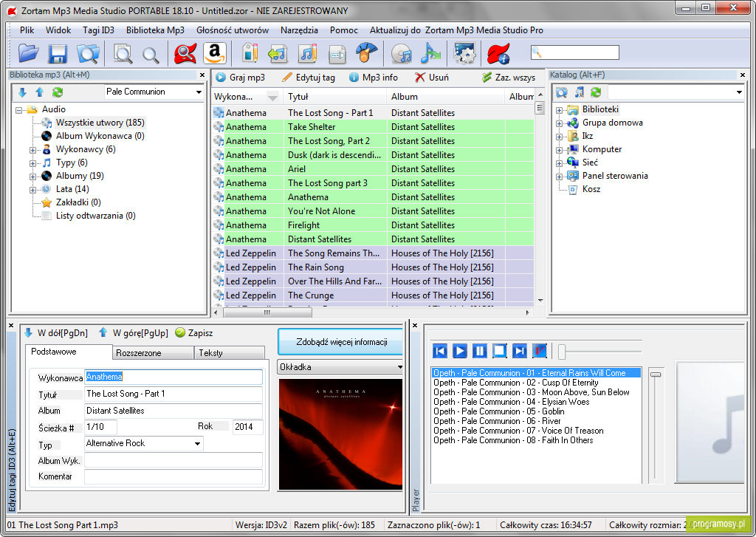
Task: Click the Graj mp3 button
Action: (x=240, y=78)
